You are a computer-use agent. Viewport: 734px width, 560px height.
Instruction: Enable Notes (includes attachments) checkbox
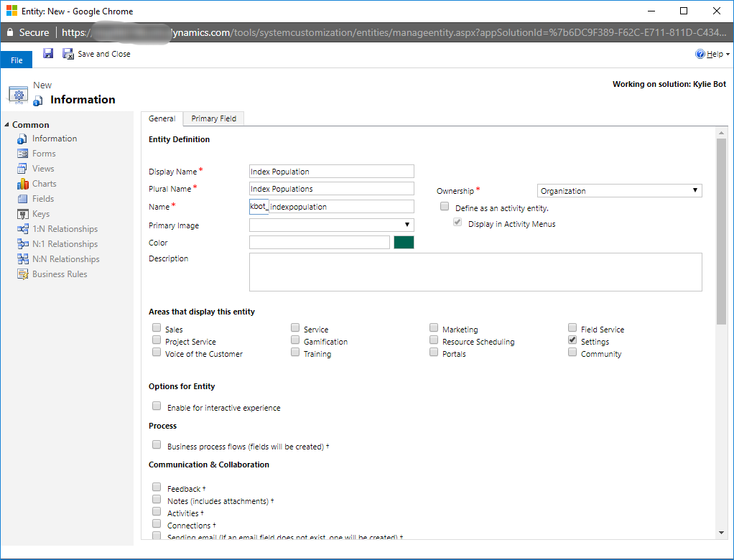click(x=157, y=499)
